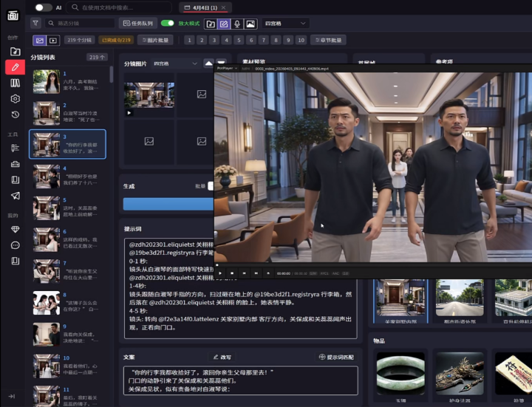The image size is (532, 407).
Task: Select storyboard thumbnail number 6 in list
Action: pyautogui.click(x=46, y=241)
